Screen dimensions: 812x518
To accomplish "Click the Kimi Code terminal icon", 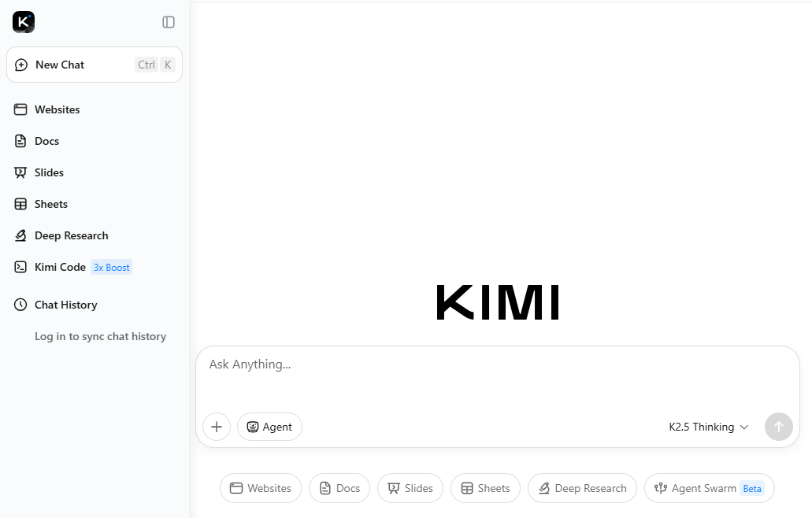I will (20, 268).
